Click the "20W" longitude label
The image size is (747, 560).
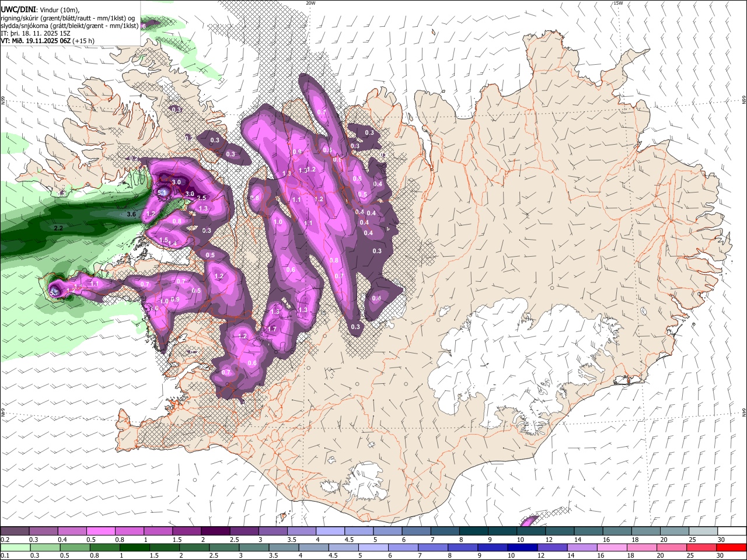(310, 3)
